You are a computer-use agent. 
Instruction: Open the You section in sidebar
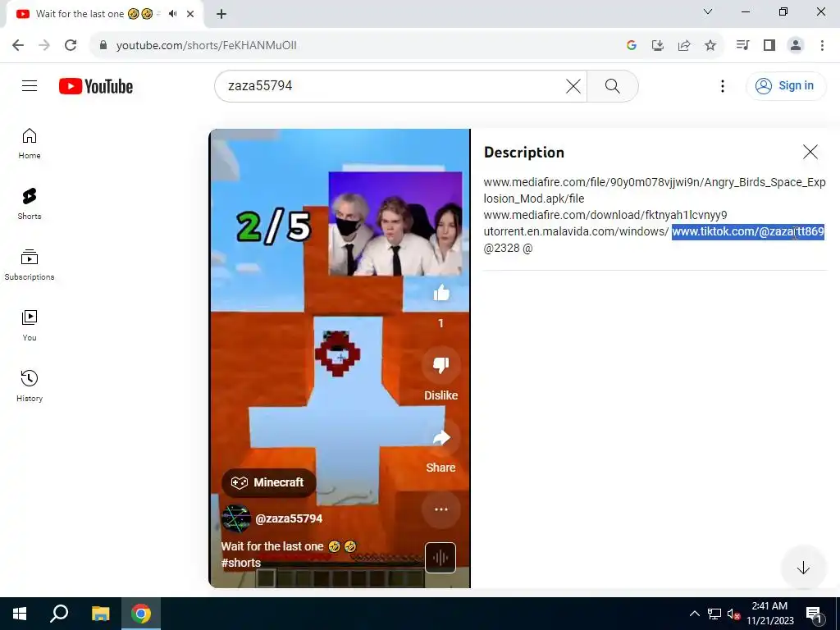(30, 325)
